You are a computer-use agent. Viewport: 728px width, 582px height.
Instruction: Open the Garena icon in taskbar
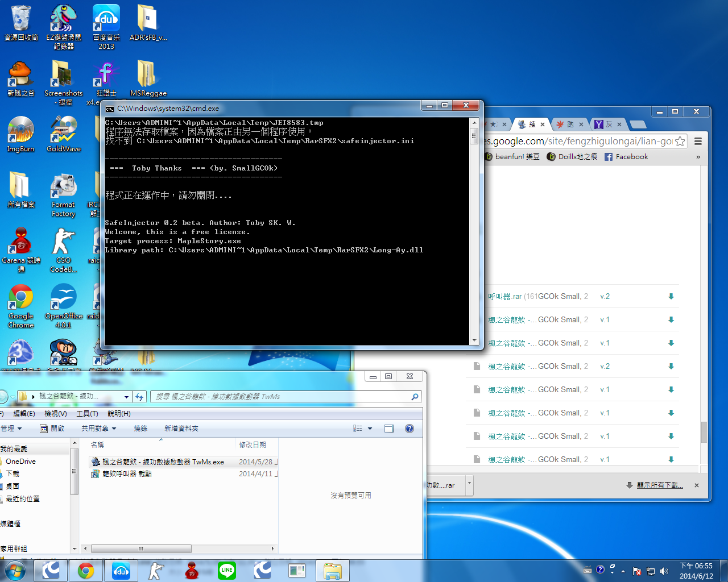coord(192,571)
